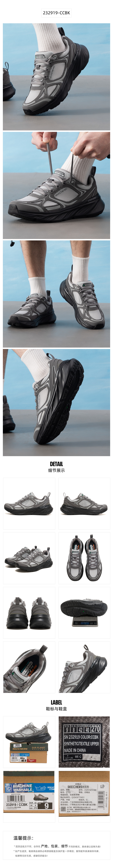Open the large photo showing lifted heel and black sole
The image size is (113, 868).
point(56,402)
